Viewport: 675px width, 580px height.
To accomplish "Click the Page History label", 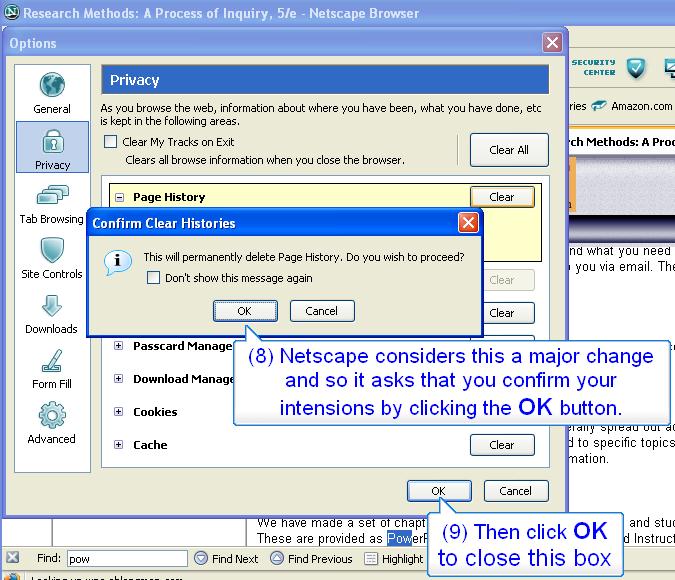I will click(x=169, y=197).
